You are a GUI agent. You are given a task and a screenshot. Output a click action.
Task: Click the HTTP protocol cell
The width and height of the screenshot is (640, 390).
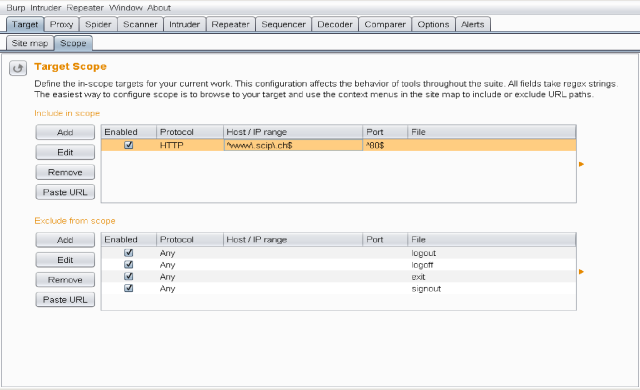click(190, 145)
